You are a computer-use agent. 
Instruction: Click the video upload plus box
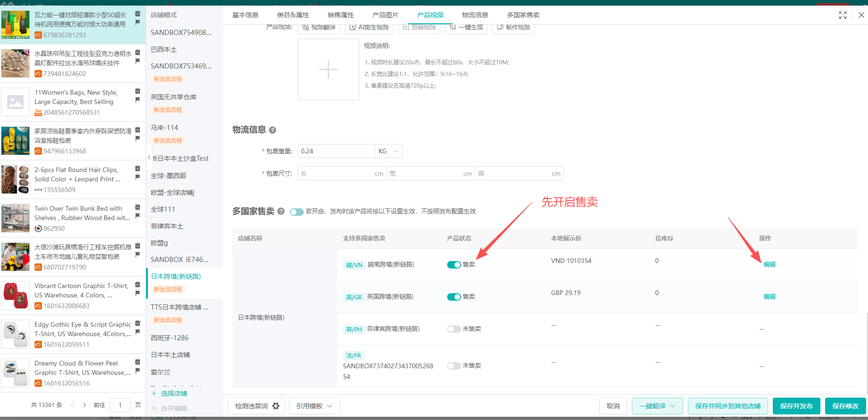pyautogui.click(x=329, y=69)
